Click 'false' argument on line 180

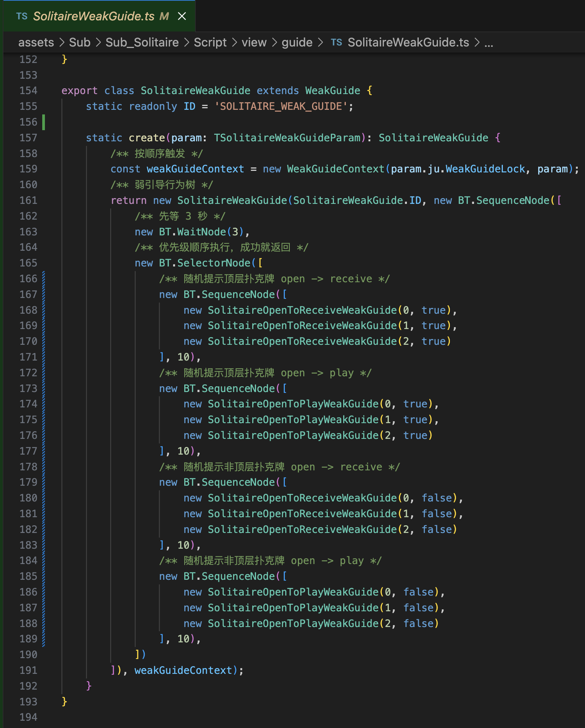(437, 498)
